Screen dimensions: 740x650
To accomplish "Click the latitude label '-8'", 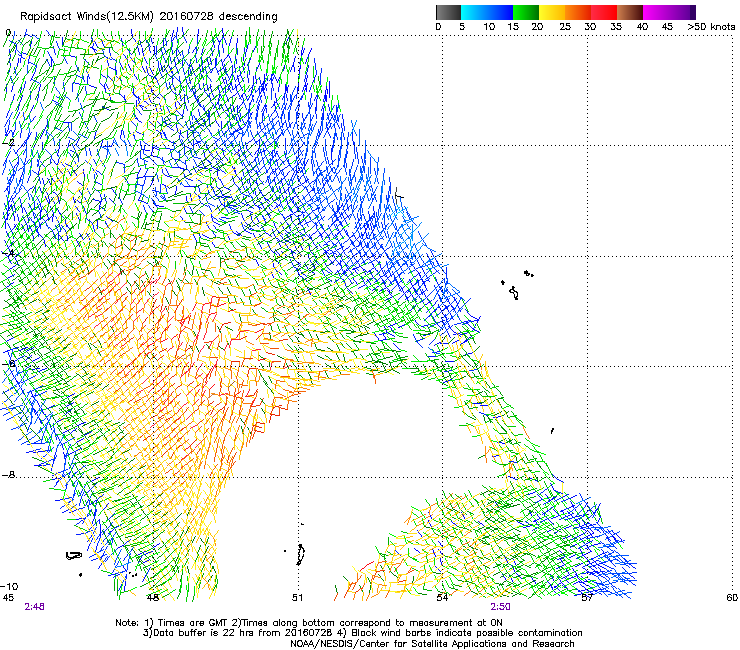I will click(8, 474).
